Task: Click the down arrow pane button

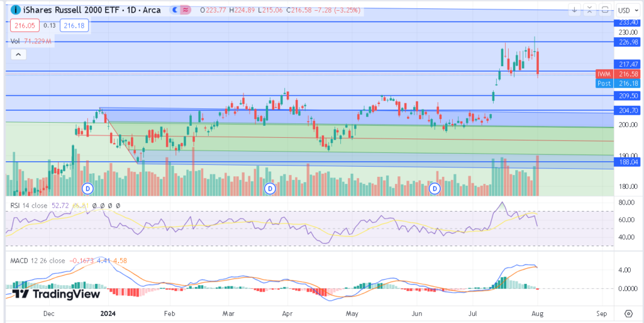Action: pyautogui.click(x=575, y=10)
